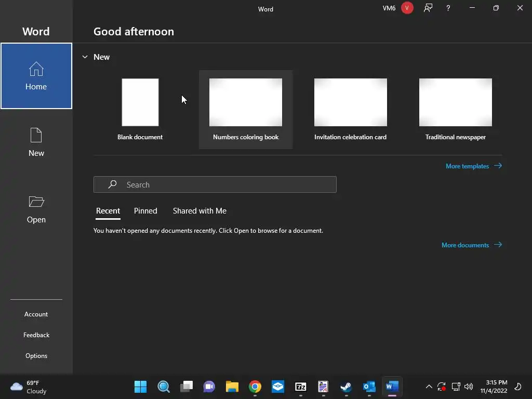Open the blue box app on taskbar
Image resolution: width=532 pixels, height=399 pixels.
click(277, 387)
